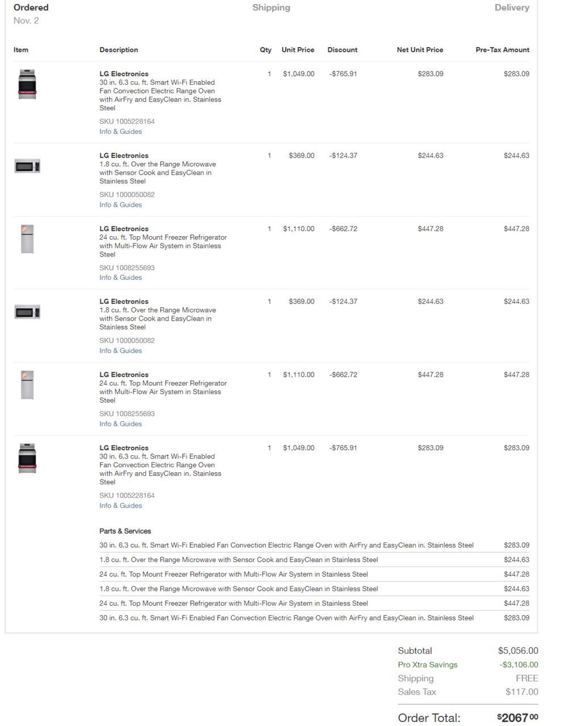Open the first over-the-range microwave thumbnail
Screen dimensions: 588x726
(x=27, y=166)
